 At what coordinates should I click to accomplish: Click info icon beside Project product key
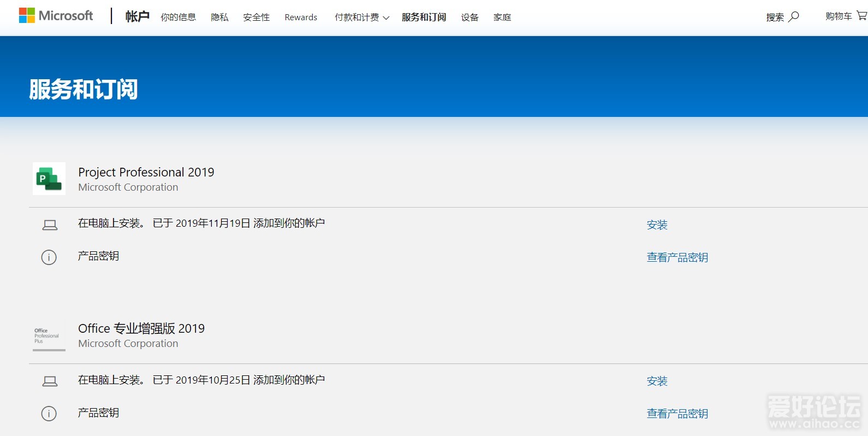49,257
